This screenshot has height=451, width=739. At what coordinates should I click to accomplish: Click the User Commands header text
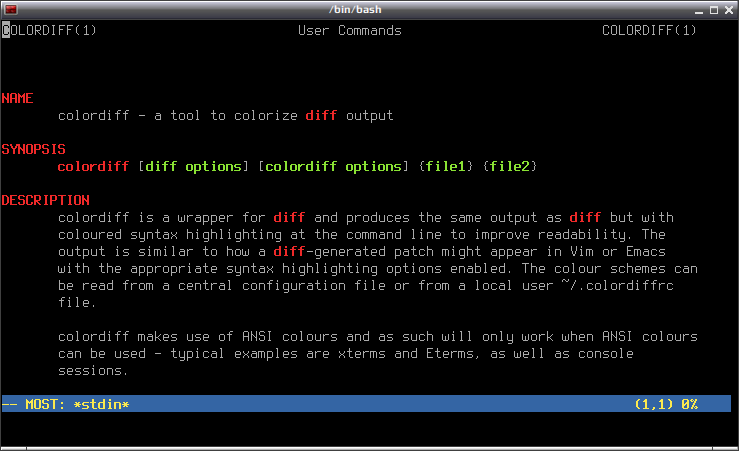[350, 31]
